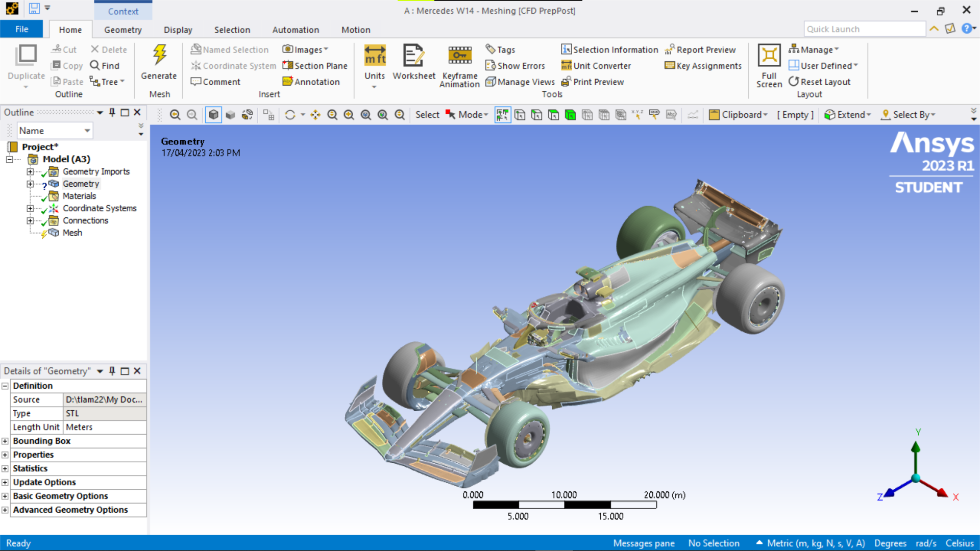
Task: Toggle the Face selection filter
Action: (553, 115)
